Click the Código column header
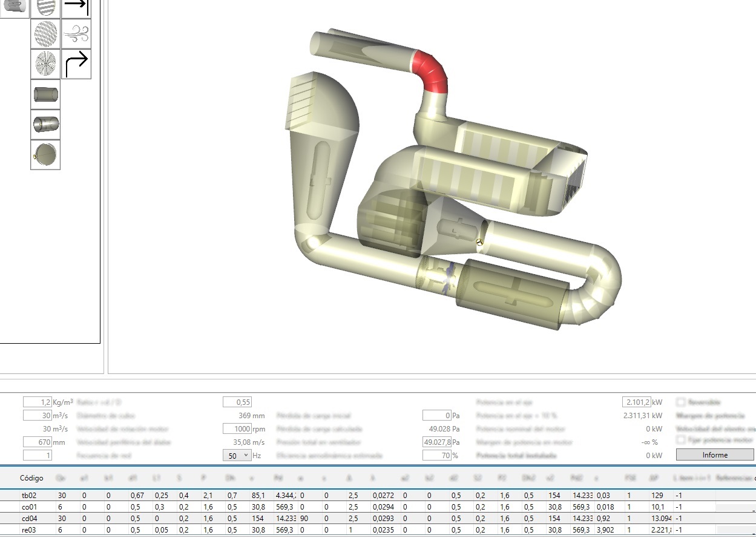 click(x=31, y=478)
